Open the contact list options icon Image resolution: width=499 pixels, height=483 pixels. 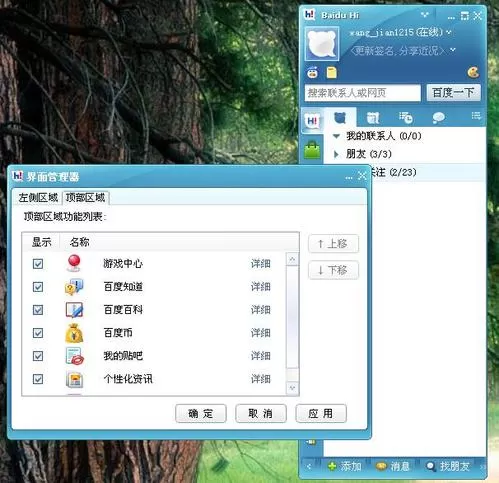coord(476,116)
